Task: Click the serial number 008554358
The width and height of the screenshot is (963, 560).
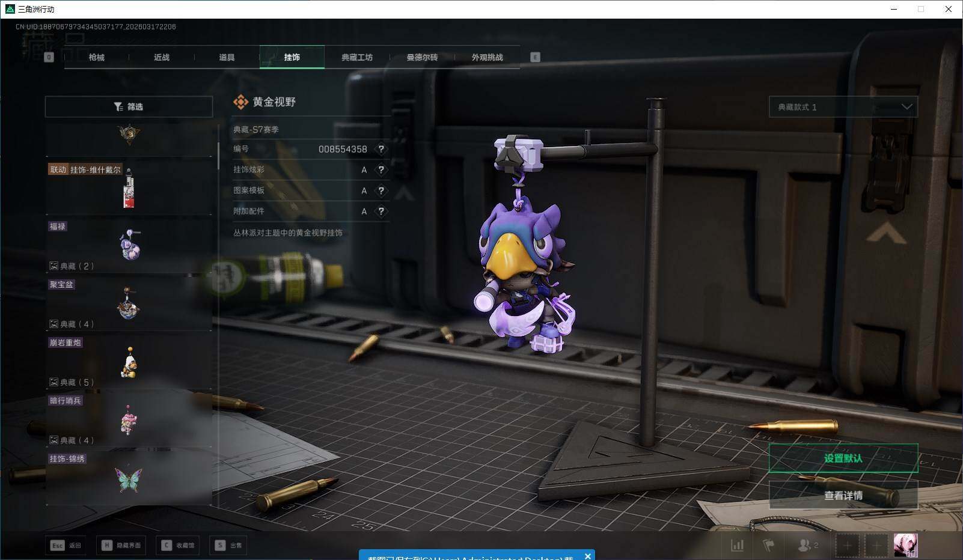Action: point(343,149)
